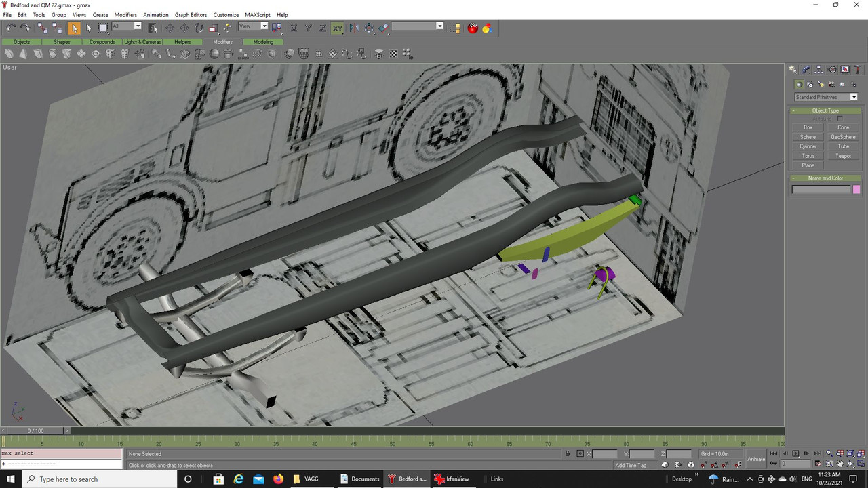Open the Modify command panel tab

pos(806,70)
